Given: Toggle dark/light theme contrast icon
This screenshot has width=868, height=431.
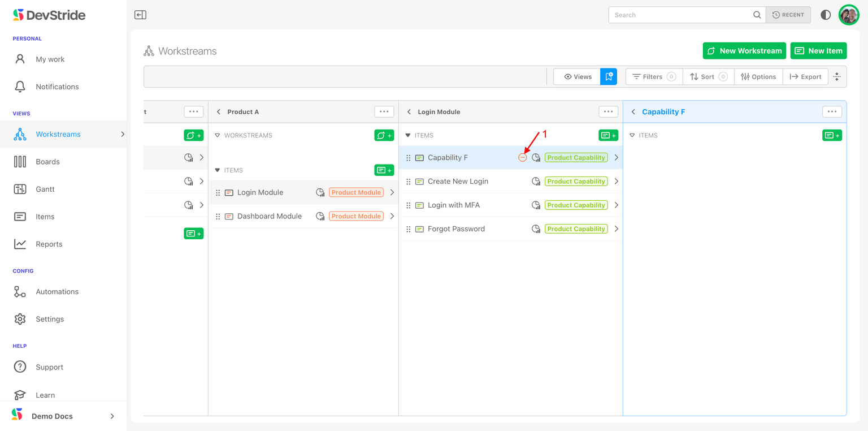Looking at the screenshot, I should click(826, 15).
